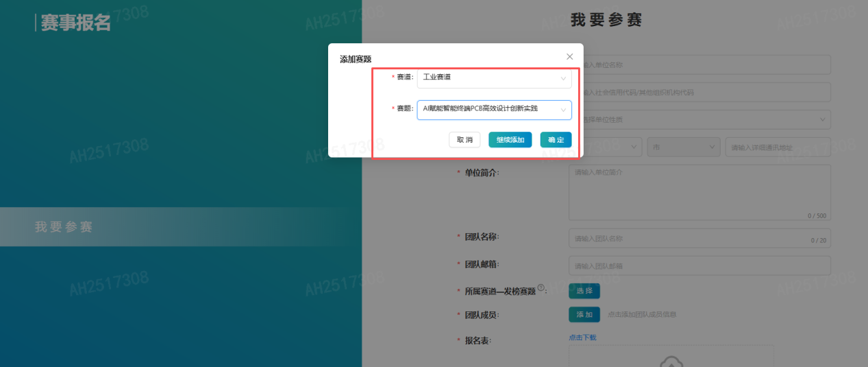The height and width of the screenshot is (367, 868).
Task: Click the 赛事报名 heading in the sidebar
Action: [75, 23]
